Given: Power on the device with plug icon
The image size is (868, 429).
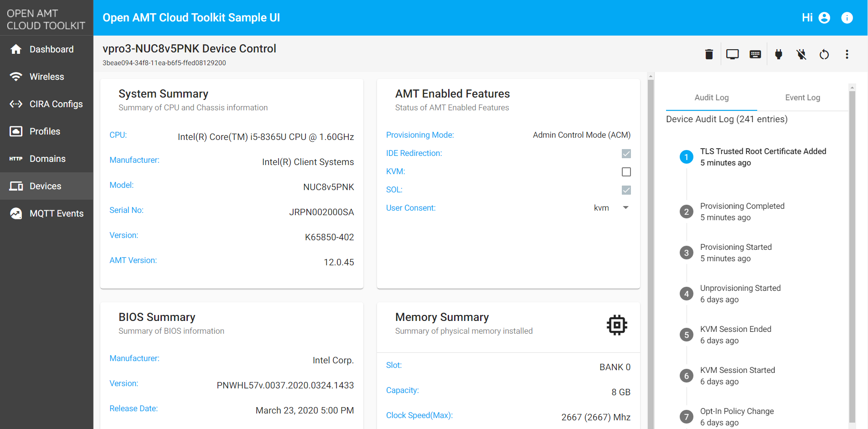Looking at the screenshot, I should 779,54.
